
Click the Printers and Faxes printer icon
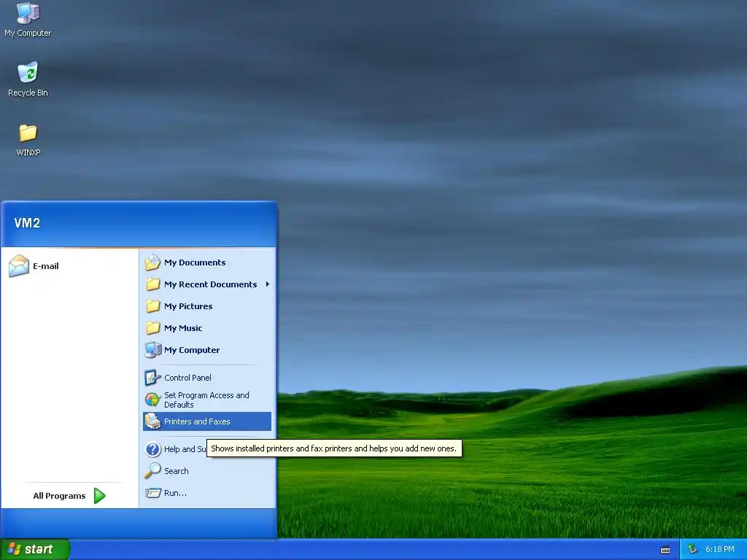point(153,421)
